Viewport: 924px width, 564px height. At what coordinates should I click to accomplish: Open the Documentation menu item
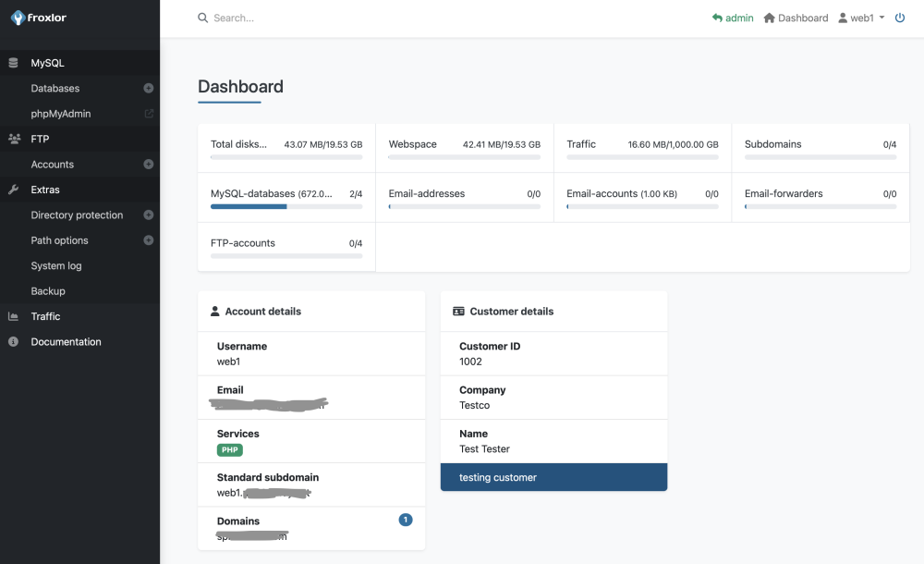pyautogui.click(x=66, y=342)
